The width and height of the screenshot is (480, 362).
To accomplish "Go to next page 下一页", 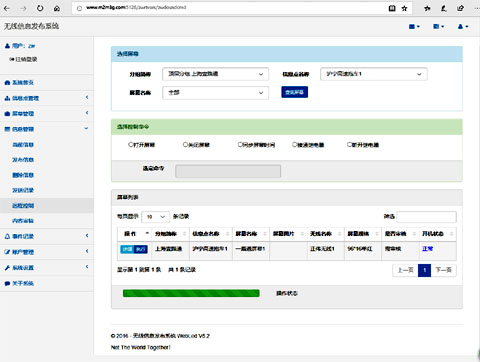I will pos(444,270).
